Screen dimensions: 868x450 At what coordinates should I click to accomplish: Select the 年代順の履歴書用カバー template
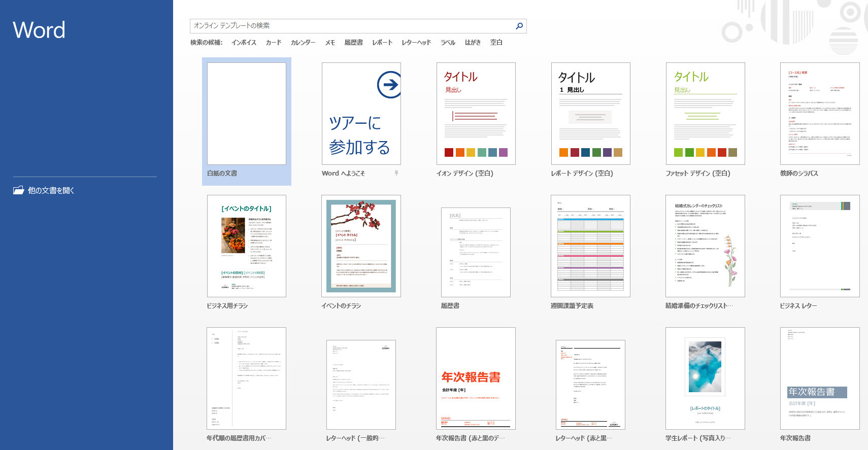(247, 378)
